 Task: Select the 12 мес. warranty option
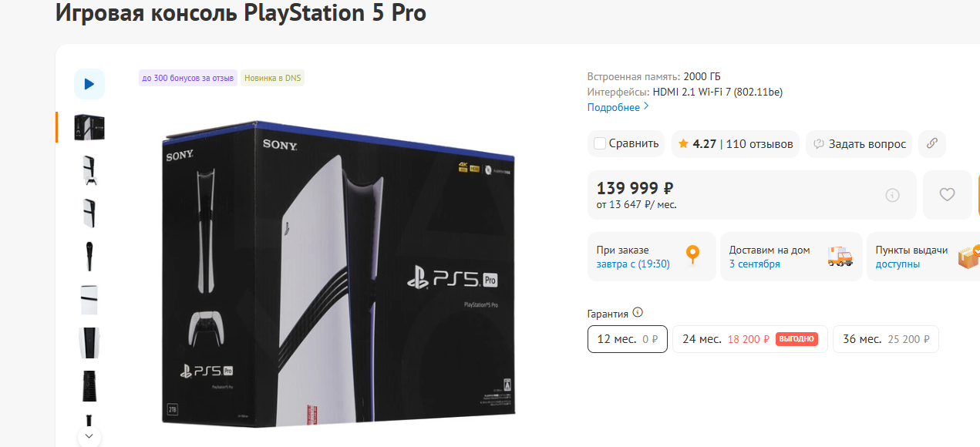click(628, 339)
